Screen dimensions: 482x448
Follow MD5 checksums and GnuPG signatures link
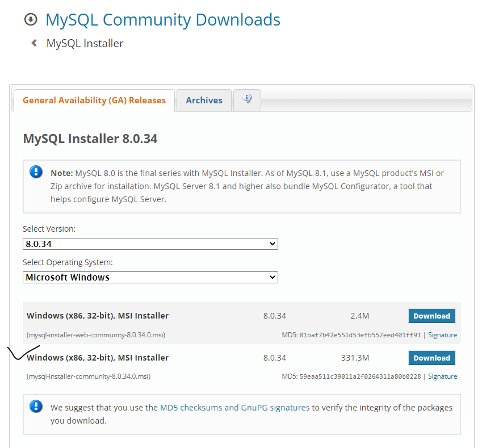click(235, 408)
